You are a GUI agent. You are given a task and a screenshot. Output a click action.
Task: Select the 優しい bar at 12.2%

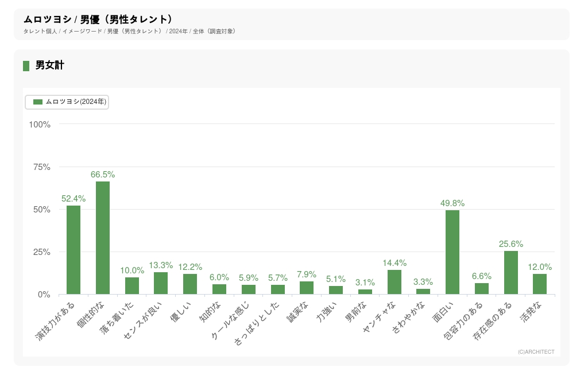(190, 284)
